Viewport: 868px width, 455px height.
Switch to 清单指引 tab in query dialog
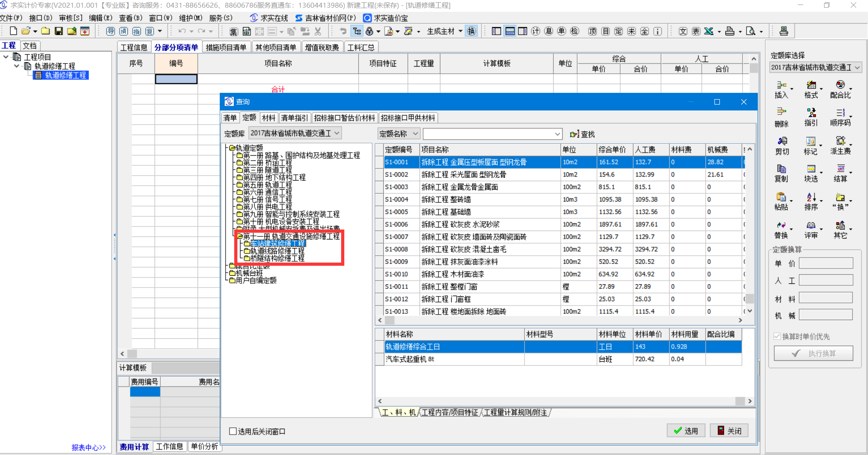coord(294,118)
